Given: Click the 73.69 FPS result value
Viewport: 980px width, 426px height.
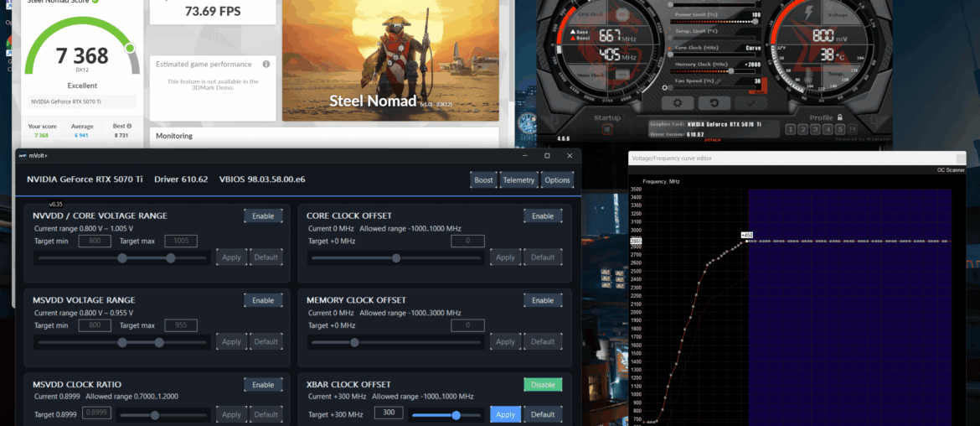Looking at the screenshot, I should pyautogui.click(x=214, y=11).
